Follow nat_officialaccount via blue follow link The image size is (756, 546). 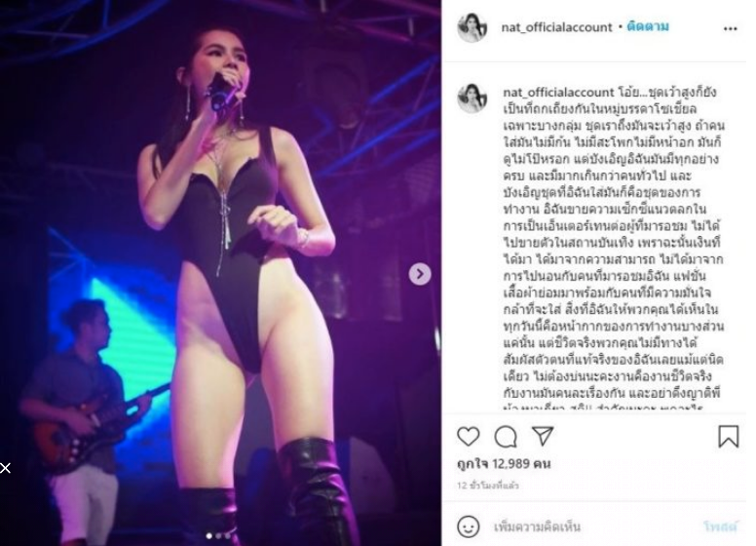coord(648,27)
